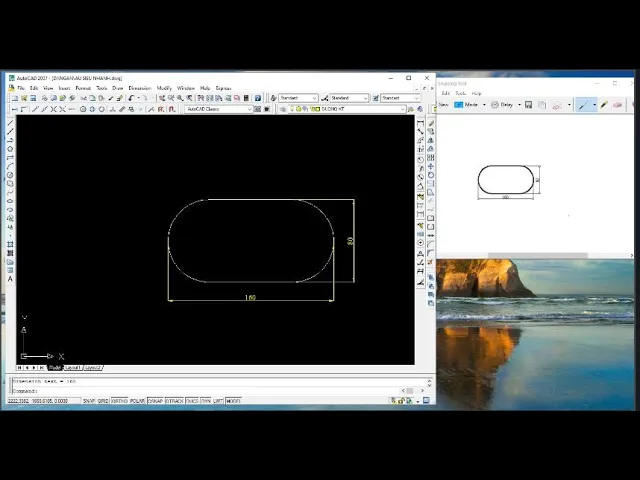
Task: Toggle SNAP mode in status bar
Action: pyautogui.click(x=89, y=401)
